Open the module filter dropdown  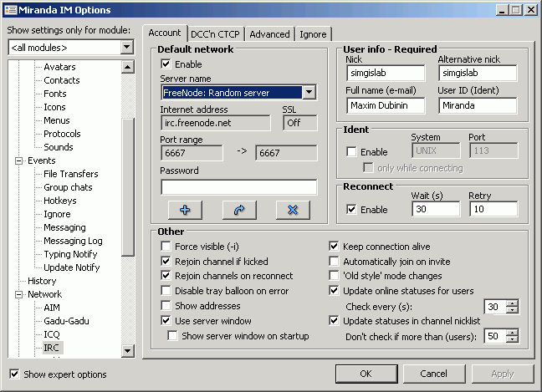(x=127, y=47)
